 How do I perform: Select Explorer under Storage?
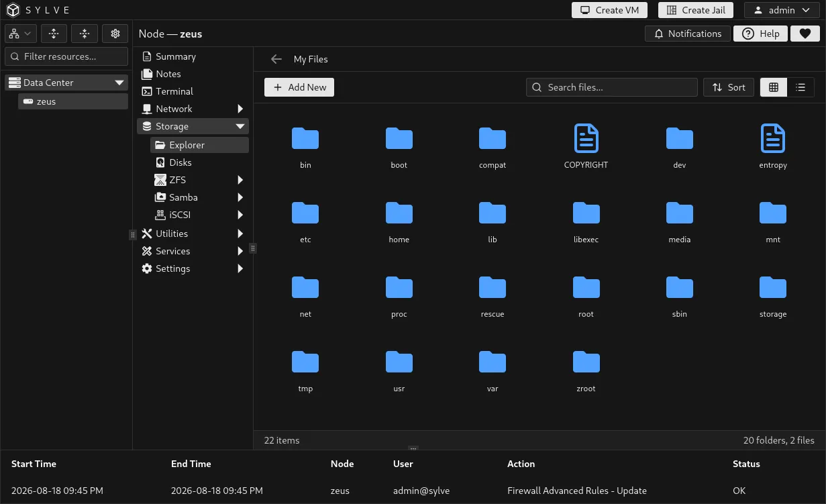click(199, 145)
